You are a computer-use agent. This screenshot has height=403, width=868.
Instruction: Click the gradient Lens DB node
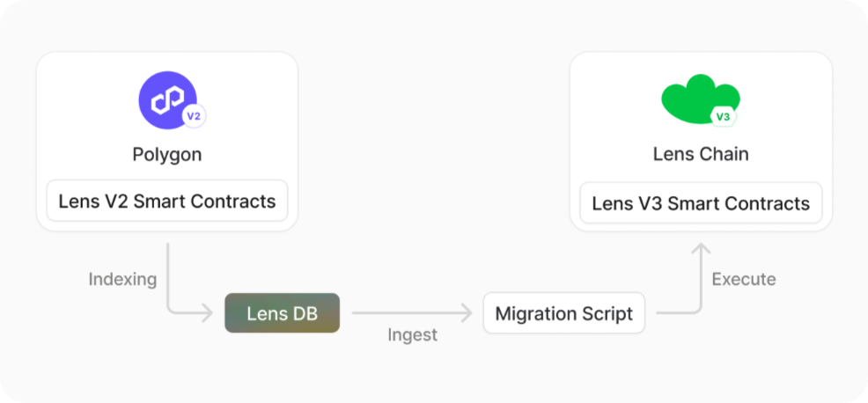pos(282,313)
